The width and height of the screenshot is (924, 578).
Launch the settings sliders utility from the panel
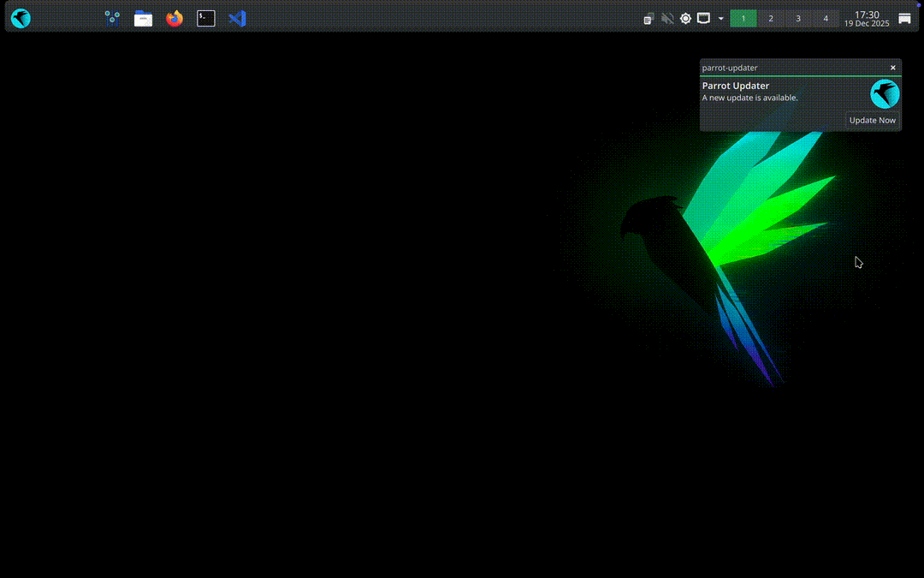(x=111, y=18)
